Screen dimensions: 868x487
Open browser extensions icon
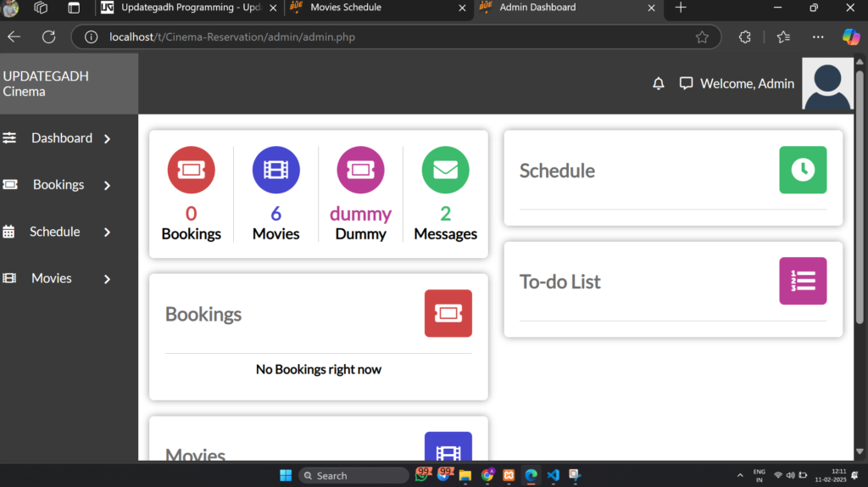pyautogui.click(x=744, y=37)
